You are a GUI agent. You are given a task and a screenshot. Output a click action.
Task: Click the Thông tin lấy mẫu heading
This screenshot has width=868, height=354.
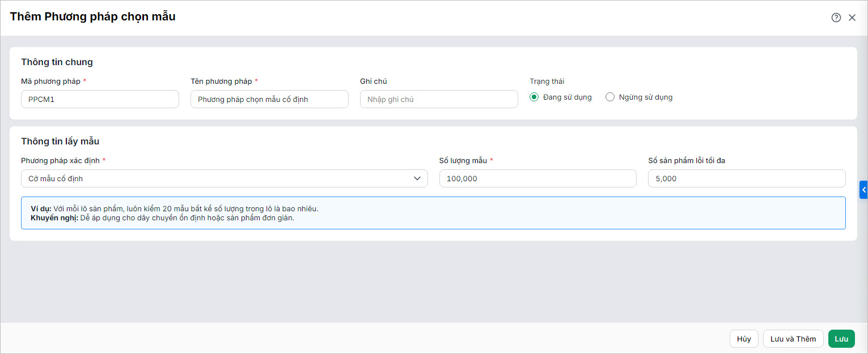(x=60, y=142)
